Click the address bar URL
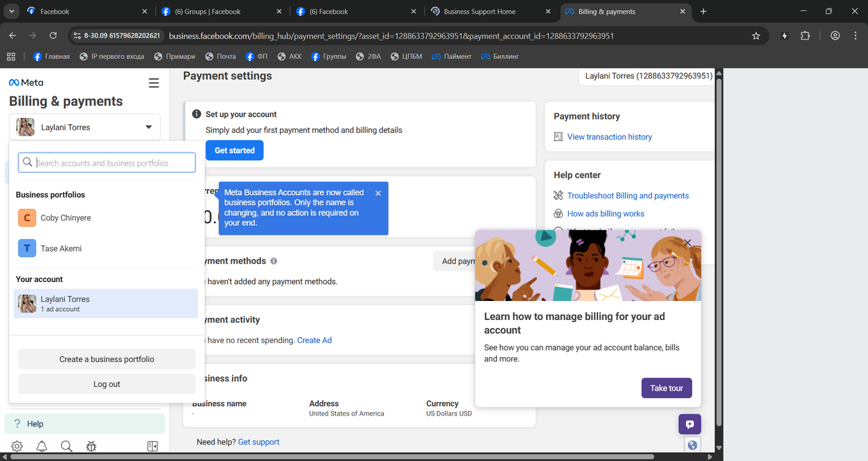The image size is (868, 461). pos(391,36)
